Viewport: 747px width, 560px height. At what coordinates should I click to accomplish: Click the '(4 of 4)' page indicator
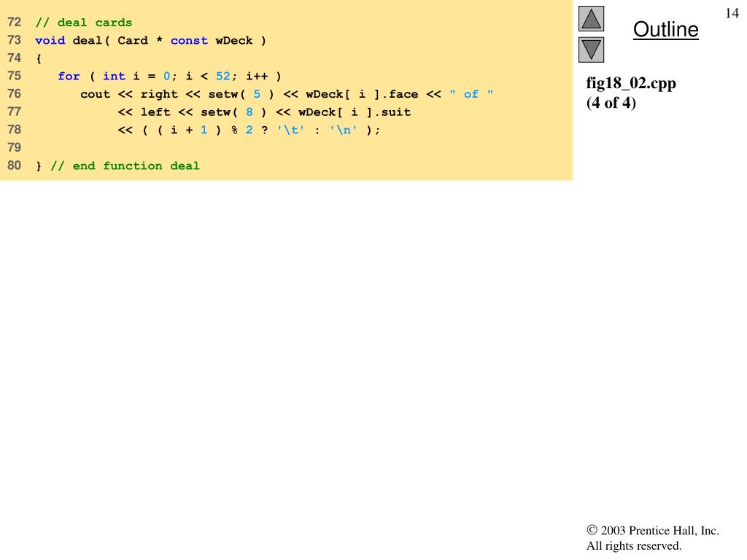[x=611, y=103]
